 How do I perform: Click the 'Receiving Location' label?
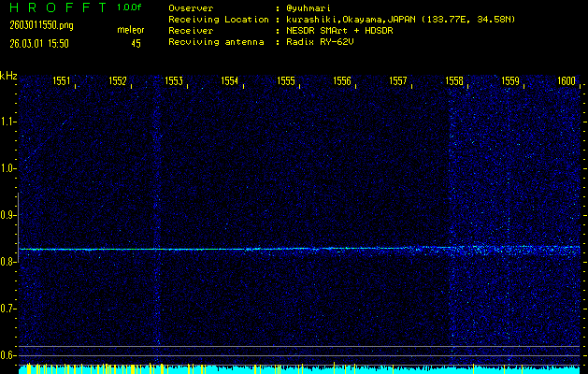(x=219, y=20)
